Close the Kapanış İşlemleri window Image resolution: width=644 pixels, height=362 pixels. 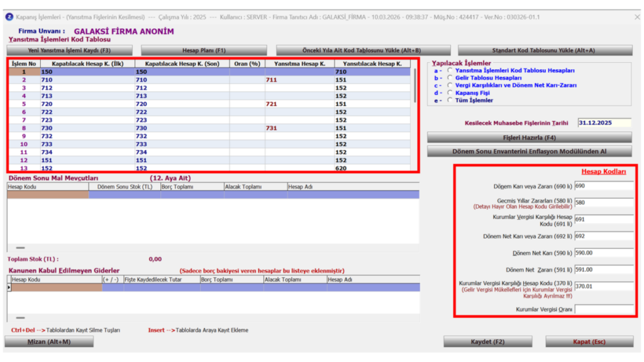tap(637, 17)
